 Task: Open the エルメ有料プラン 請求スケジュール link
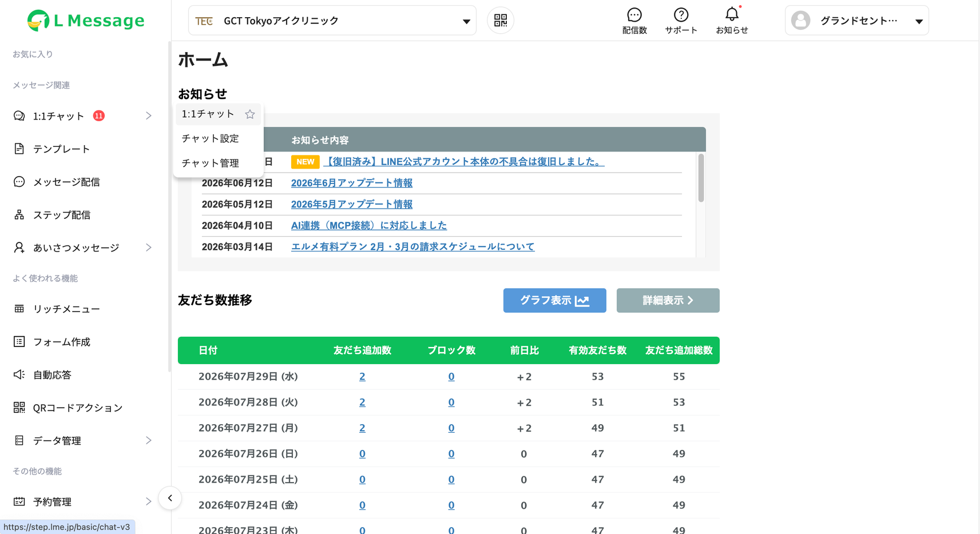(x=412, y=246)
